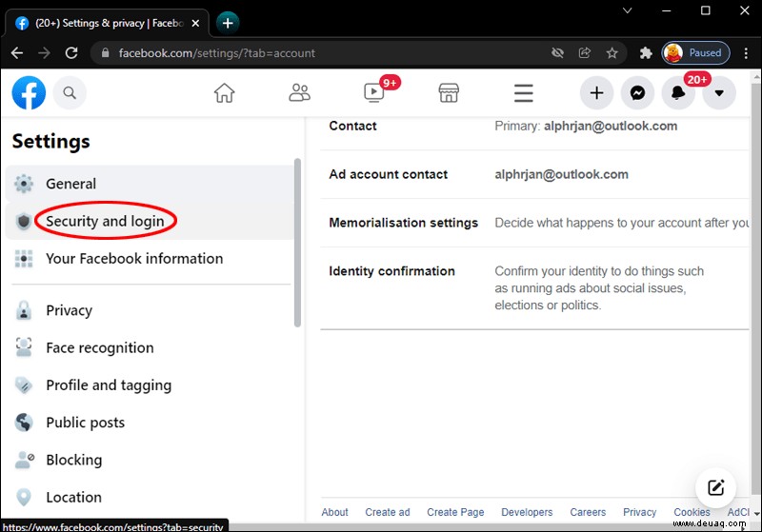Image resolution: width=762 pixels, height=532 pixels.
Task: Go to the Home feed icon
Action: [x=225, y=92]
